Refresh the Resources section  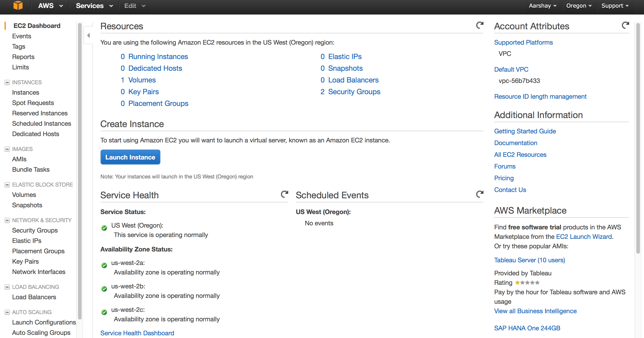coord(479,25)
